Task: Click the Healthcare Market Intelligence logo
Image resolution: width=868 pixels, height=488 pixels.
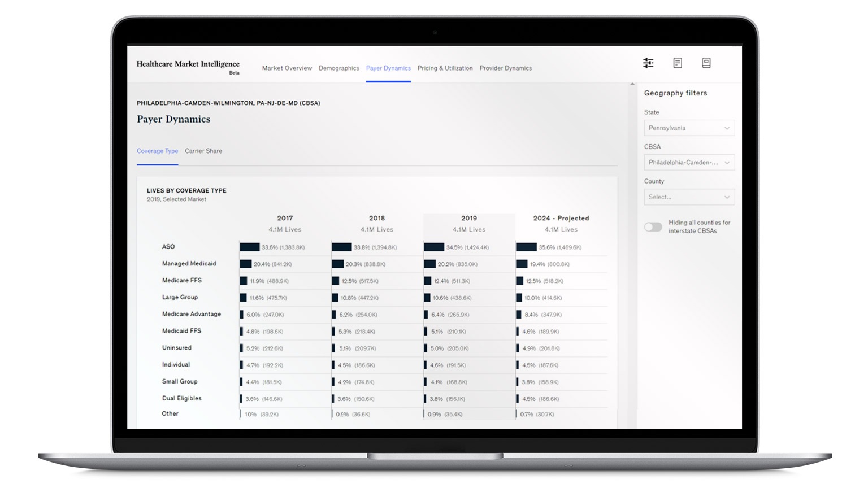Action: click(x=188, y=64)
